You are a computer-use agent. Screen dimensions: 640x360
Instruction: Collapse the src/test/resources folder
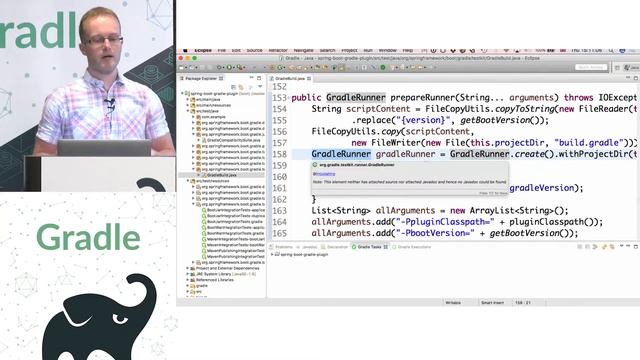tap(188, 180)
